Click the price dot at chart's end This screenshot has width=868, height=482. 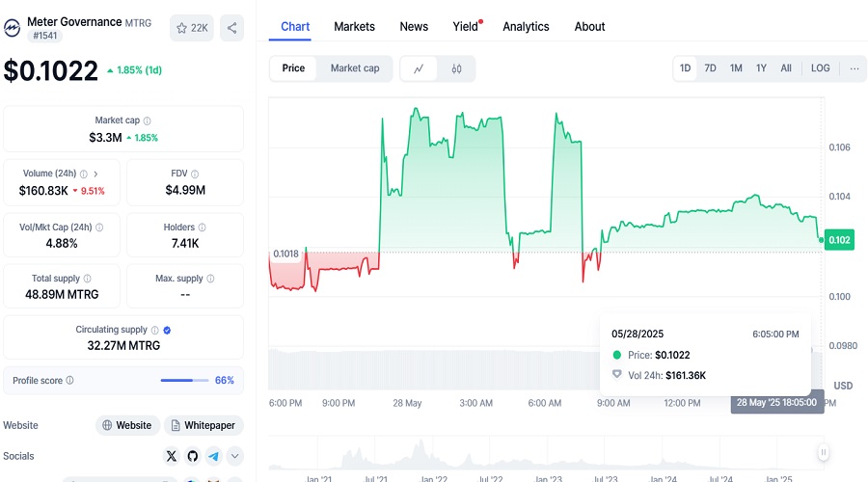tap(822, 240)
